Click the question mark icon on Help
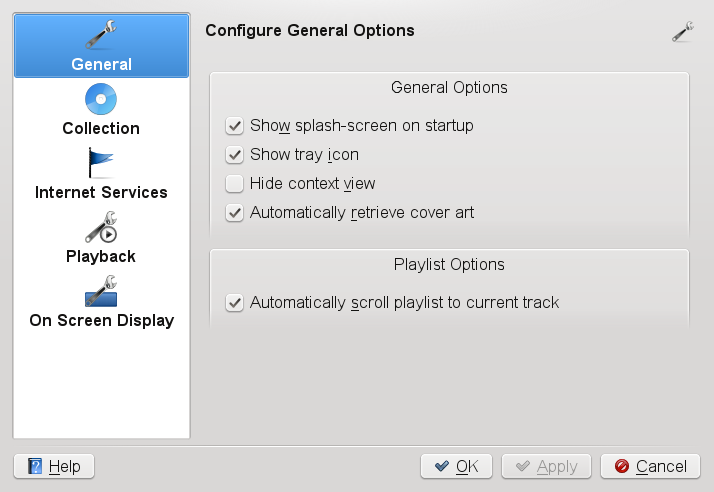This screenshot has width=714, height=492. tap(35, 466)
